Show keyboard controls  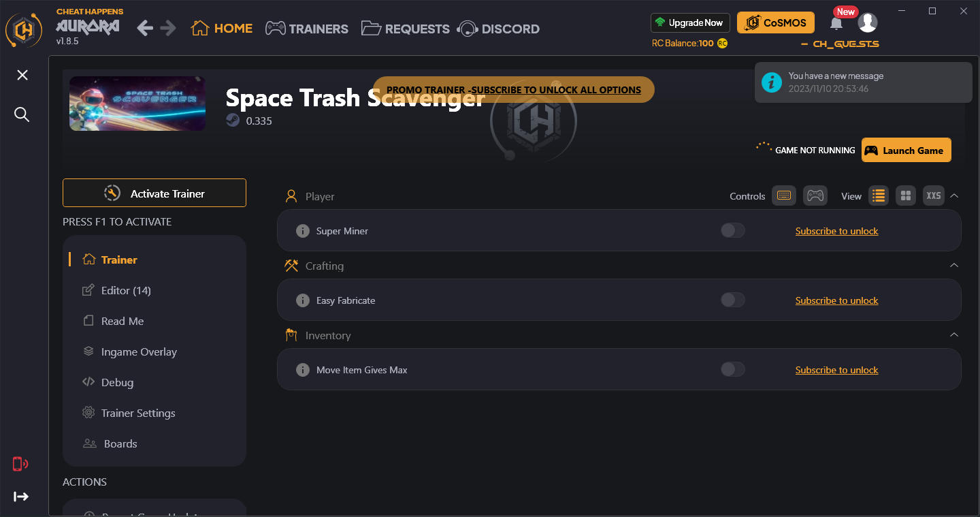click(783, 195)
